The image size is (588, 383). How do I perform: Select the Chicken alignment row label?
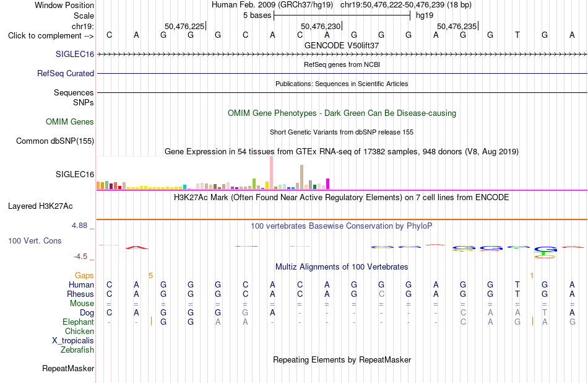click(x=79, y=331)
